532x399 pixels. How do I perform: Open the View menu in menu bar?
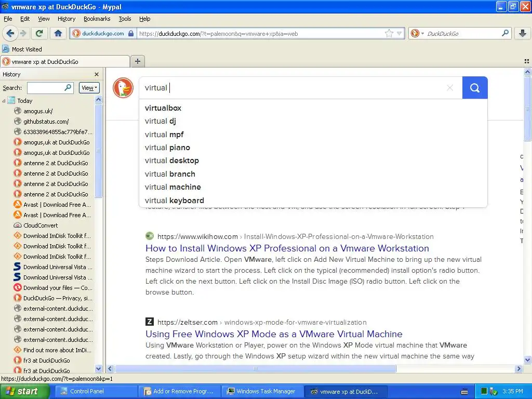point(44,19)
